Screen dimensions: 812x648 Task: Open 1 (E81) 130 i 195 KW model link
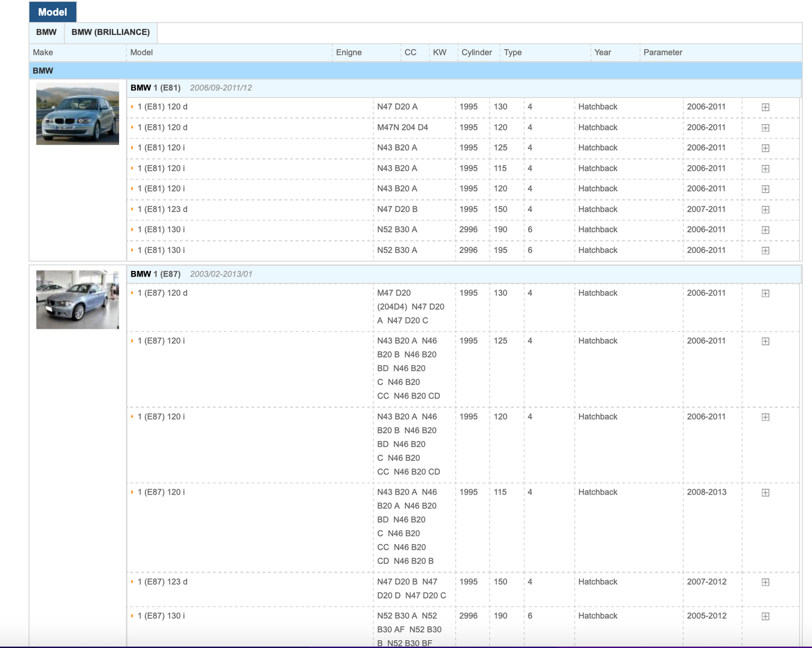(x=161, y=250)
